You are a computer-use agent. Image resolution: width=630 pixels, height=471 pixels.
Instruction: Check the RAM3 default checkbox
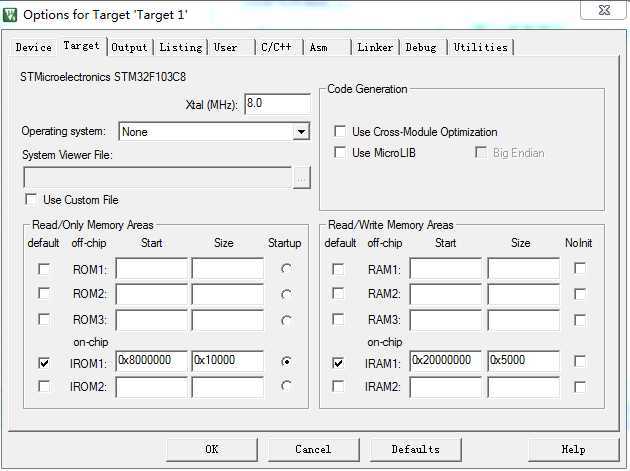tap(338, 319)
